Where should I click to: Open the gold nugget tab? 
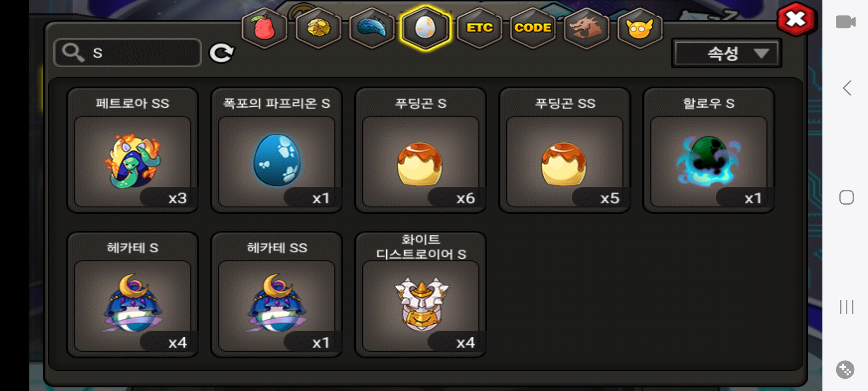(x=318, y=28)
